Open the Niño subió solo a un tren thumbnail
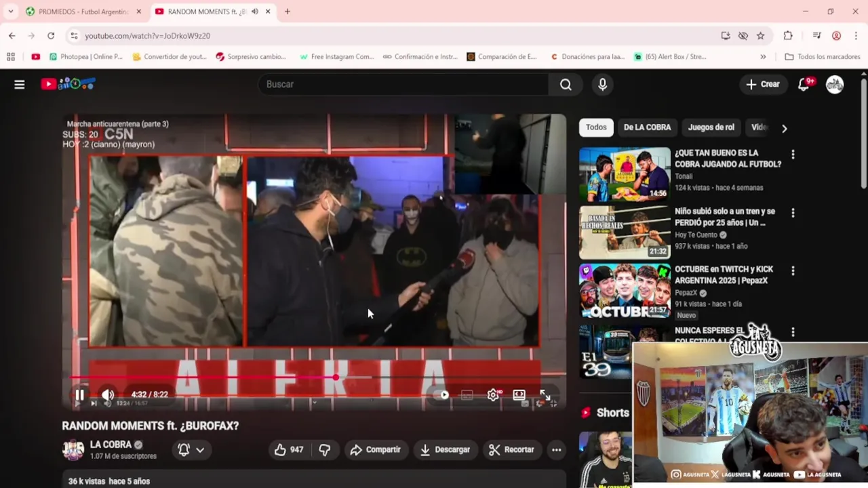The height and width of the screenshot is (488, 868). click(625, 232)
